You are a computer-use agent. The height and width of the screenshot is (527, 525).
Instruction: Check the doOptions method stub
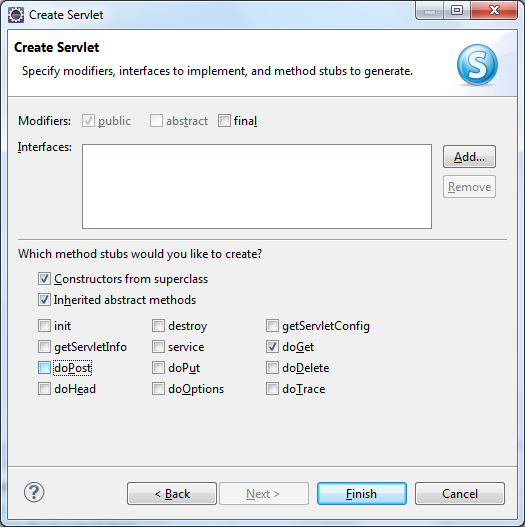[x=158, y=389]
